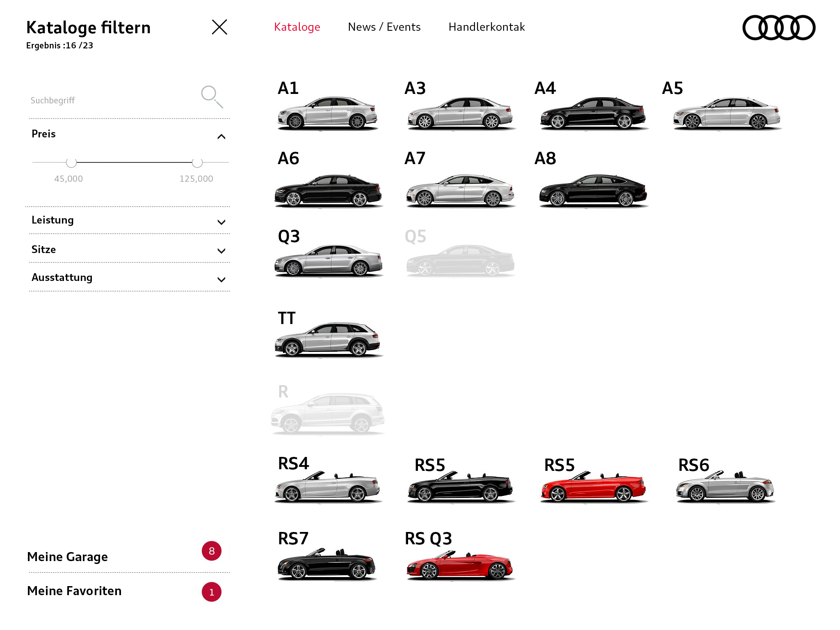Screen dimensions: 840x630
Task: Open the Kataloge tab
Action: coord(297,27)
